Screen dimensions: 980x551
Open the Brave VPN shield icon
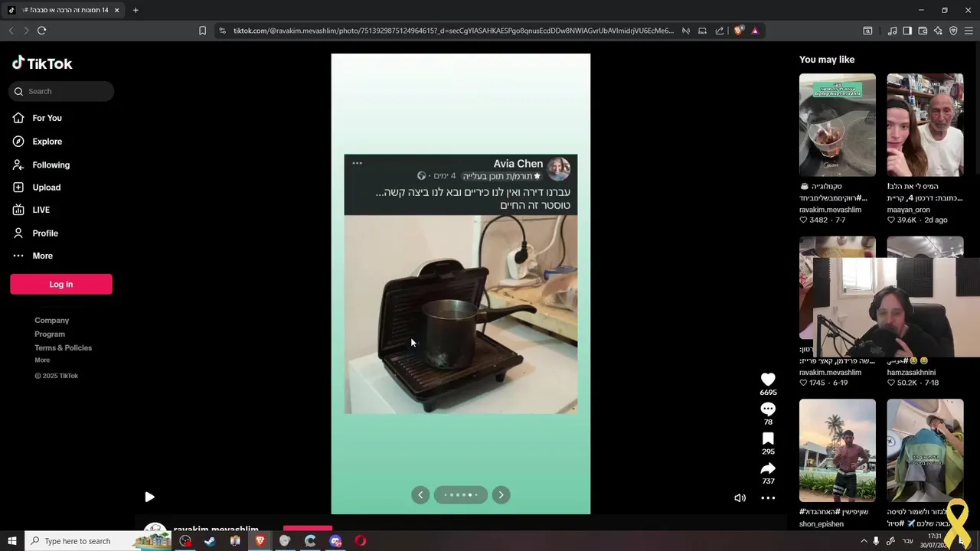tap(953, 31)
